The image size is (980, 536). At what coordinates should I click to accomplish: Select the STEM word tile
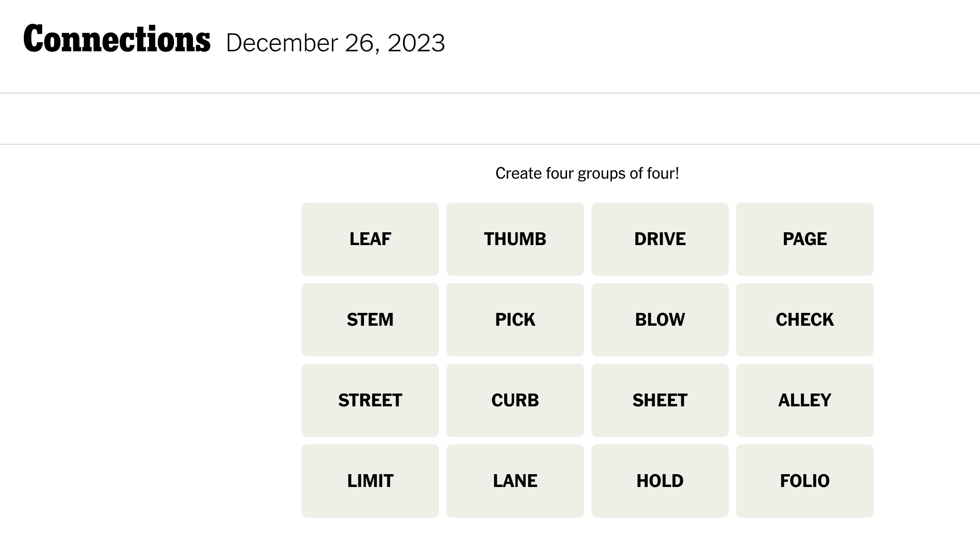pyautogui.click(x=370, y=320)
